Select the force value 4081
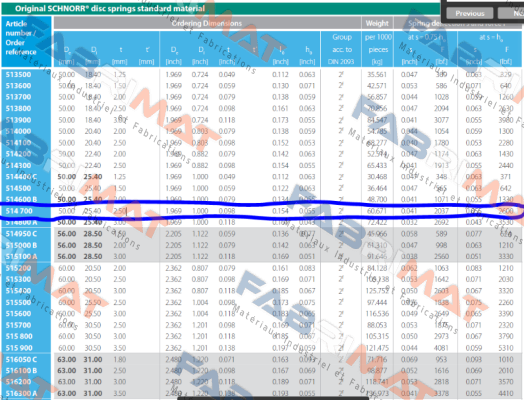This screenshot has width=524, height=400. point(441,348)
